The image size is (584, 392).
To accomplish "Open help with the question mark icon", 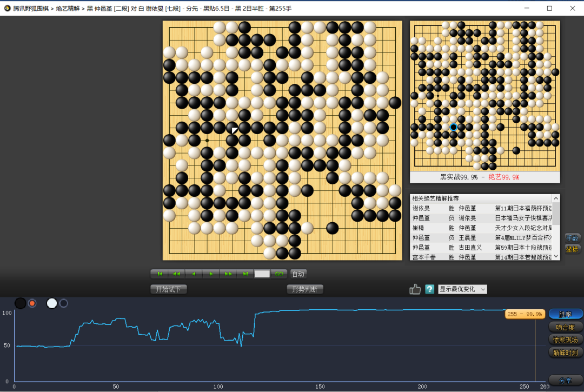I will [429, 289].
